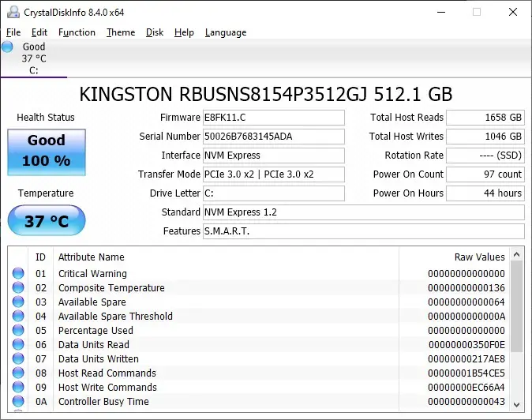
Task: Click Power On Hours value 44 hours
Action: coord(485,193)
